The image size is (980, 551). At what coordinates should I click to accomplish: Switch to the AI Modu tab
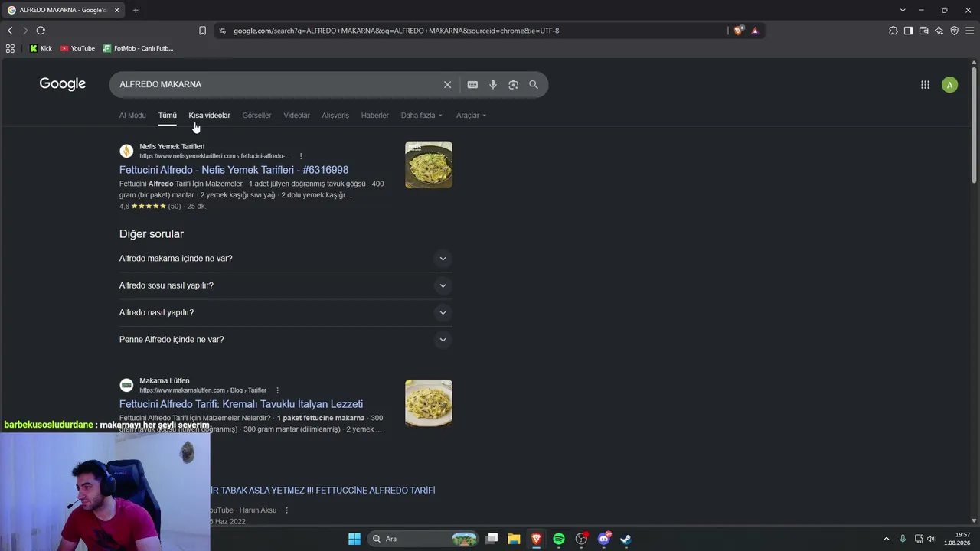(132, 116)
